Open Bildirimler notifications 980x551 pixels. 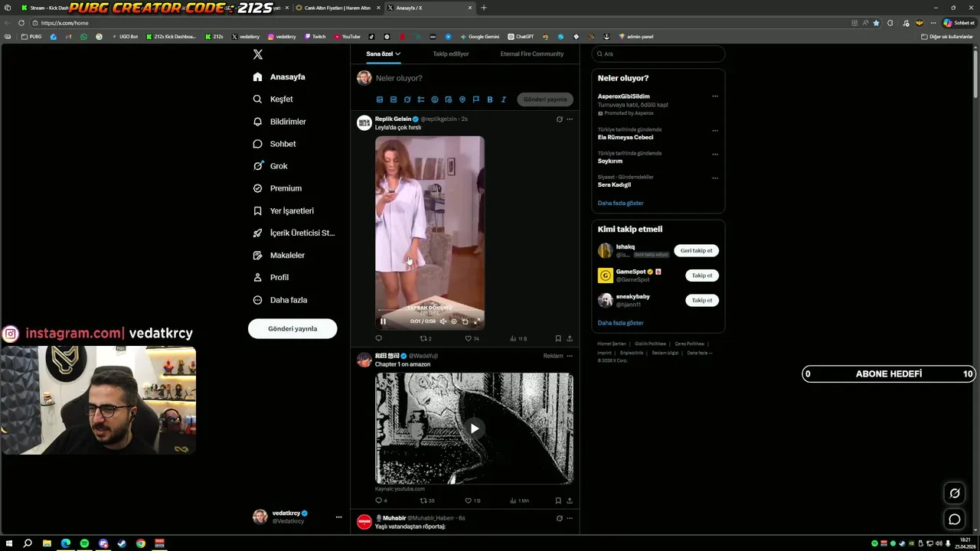coord(279,122)
